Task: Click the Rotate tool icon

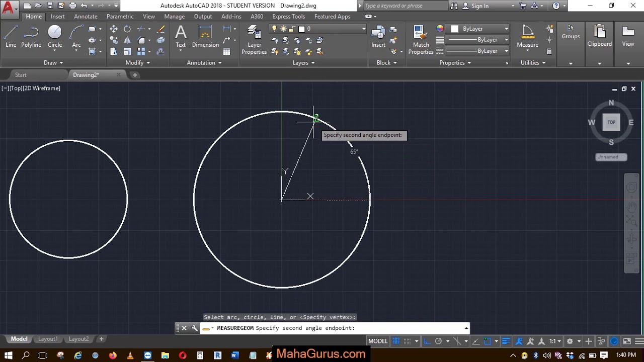Action: tap(127, 29)
